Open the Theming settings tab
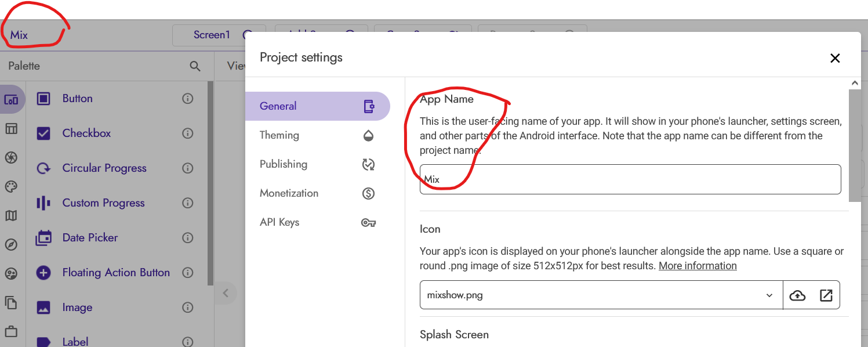The height and width of the screenshot is (347, 868). coord(318,135)
